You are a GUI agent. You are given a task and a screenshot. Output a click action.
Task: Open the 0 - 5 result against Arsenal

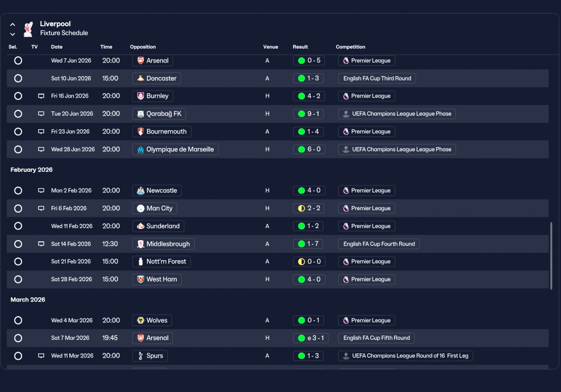coord(309,60)
